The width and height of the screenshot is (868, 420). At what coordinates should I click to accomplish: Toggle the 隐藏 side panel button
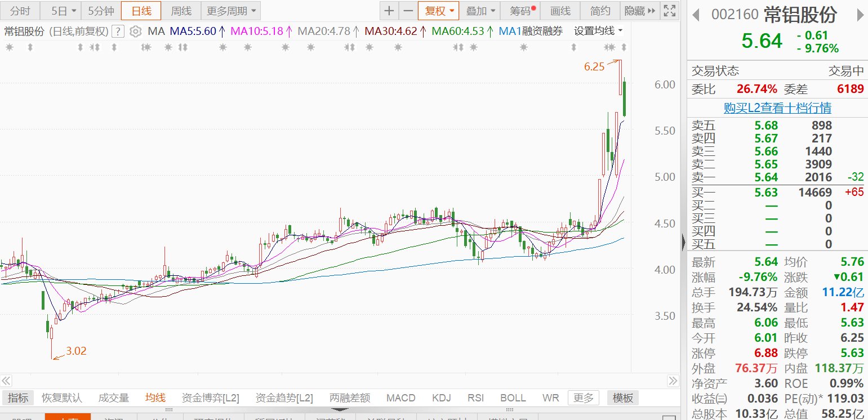[x=639, y=11]
